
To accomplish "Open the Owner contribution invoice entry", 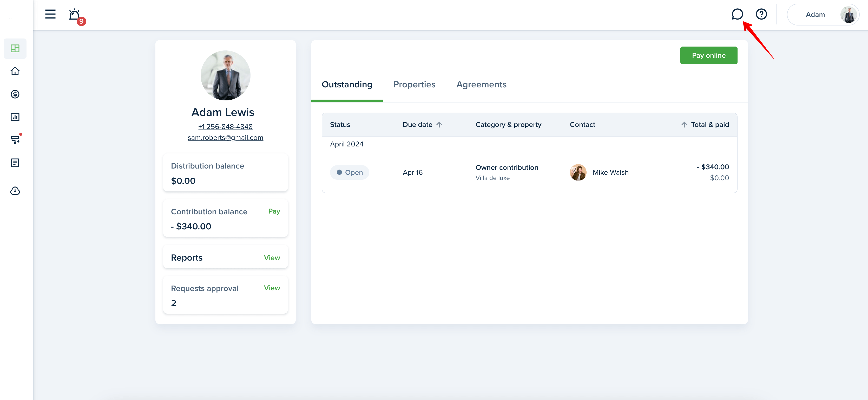I will coord(507,168).
